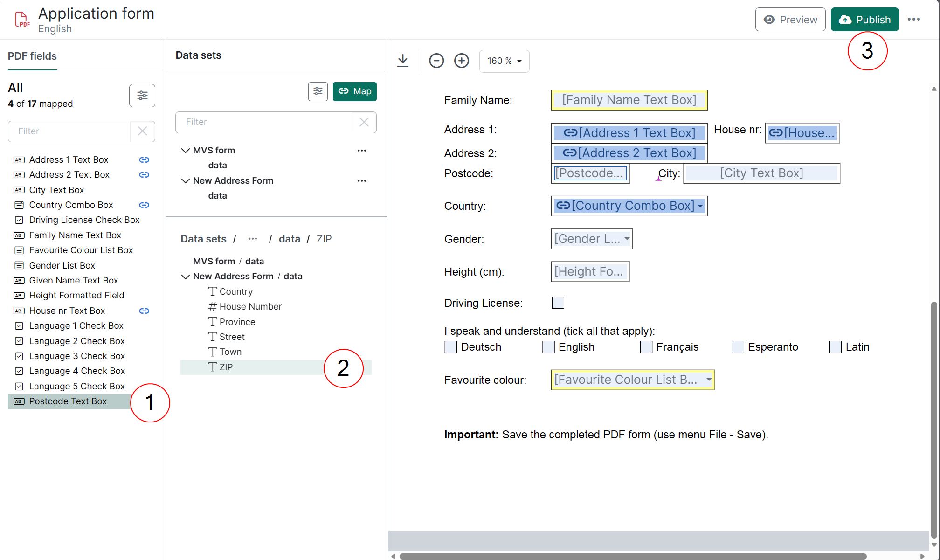Image resolution: width=940 pixels, height=560 pixels.
Task: Click the download PDF icon
Action: click(403, 61)
